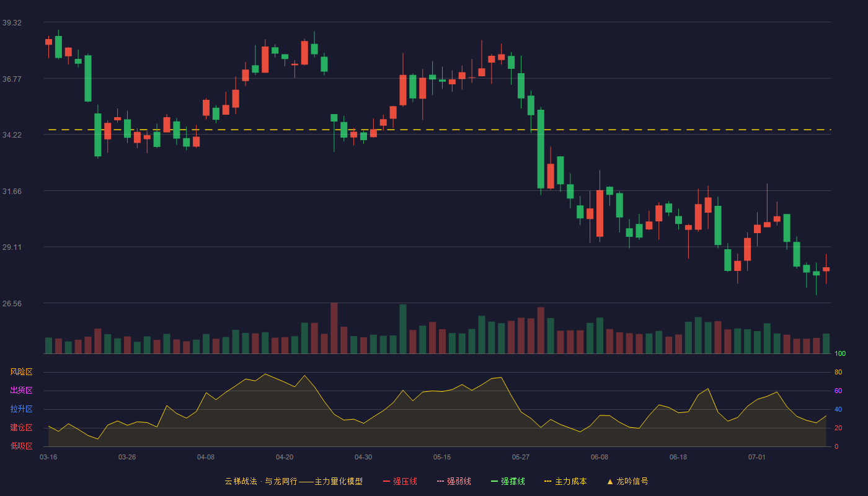Click the 05-27 date axis label
This screenshot has height=496, width=868.
click(521, 457)
